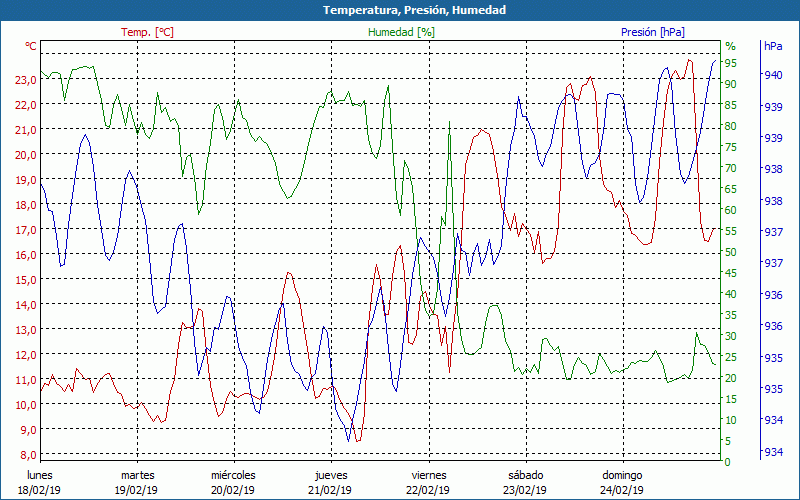
Task: Click the '18,0' temperature tick label
Action: (x=26, y=205)
